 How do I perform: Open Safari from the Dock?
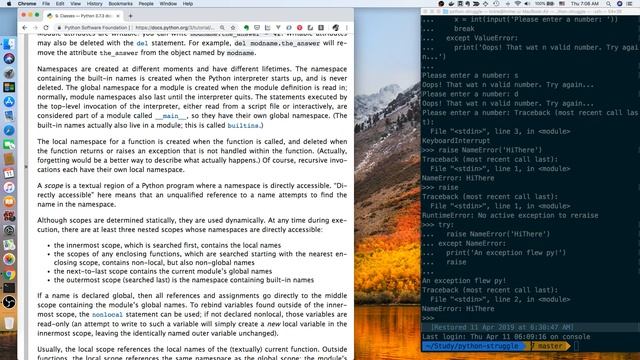coord(9,130)
